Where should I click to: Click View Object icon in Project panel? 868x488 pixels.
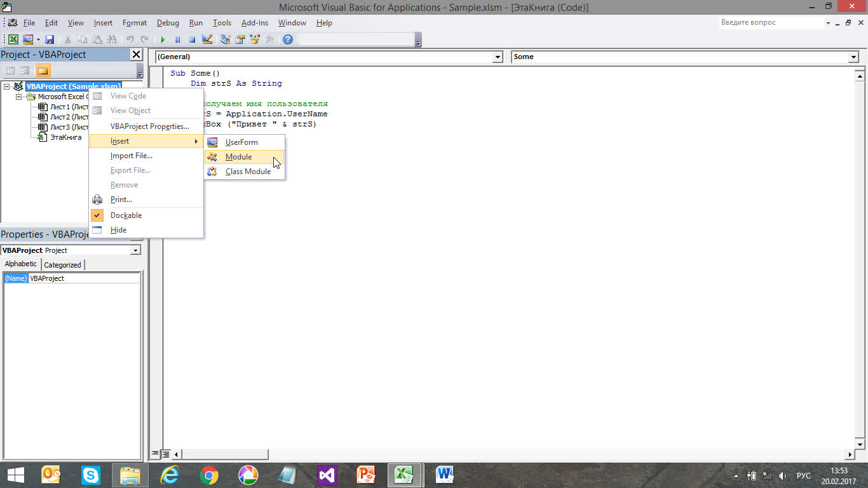coord(24,71)
